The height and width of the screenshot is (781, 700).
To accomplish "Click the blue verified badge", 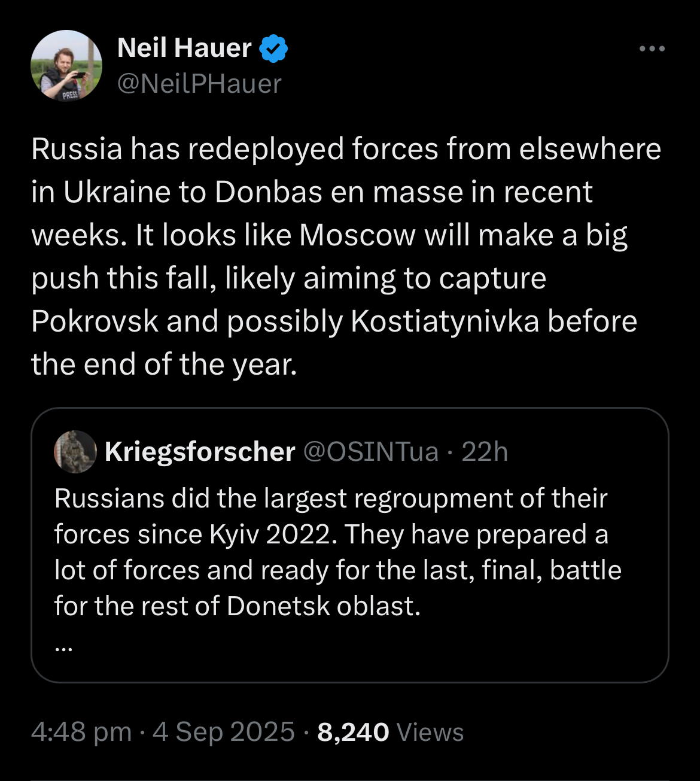I will click(x=273, y=48).
